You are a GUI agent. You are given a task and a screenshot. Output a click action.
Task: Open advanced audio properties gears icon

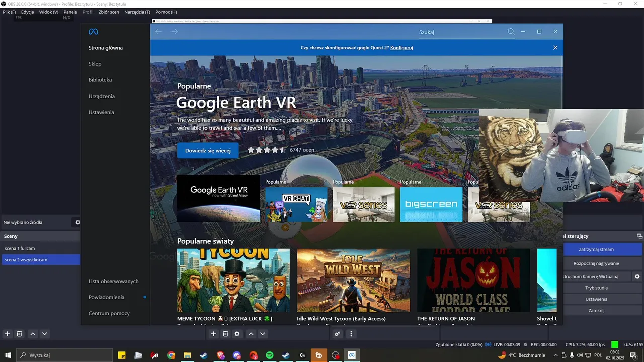pos(338,334)
